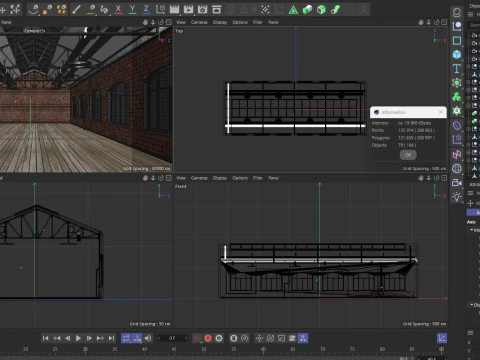Step forward one frame
The image size is (480, 360).
[x=89, y=338]
